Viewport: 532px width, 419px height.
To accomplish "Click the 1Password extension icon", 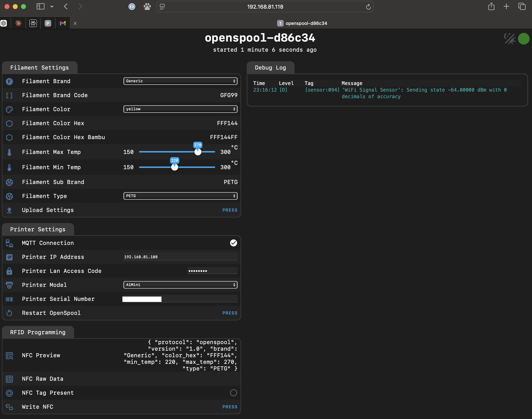I will point(132,7).
